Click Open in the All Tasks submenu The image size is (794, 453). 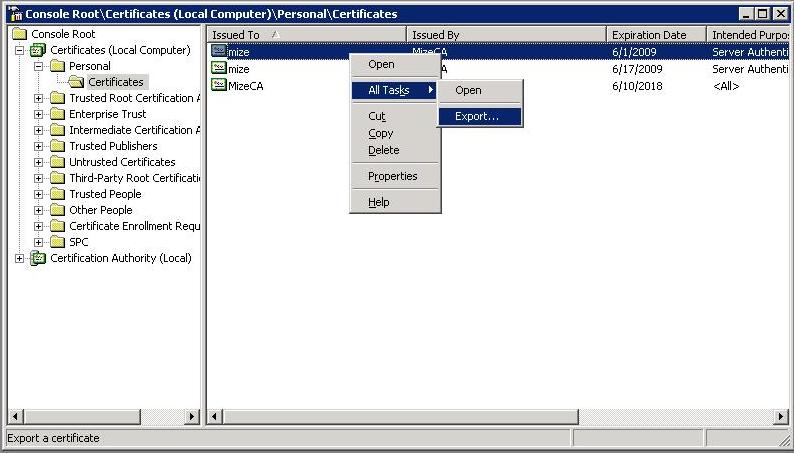click(468, 90)
